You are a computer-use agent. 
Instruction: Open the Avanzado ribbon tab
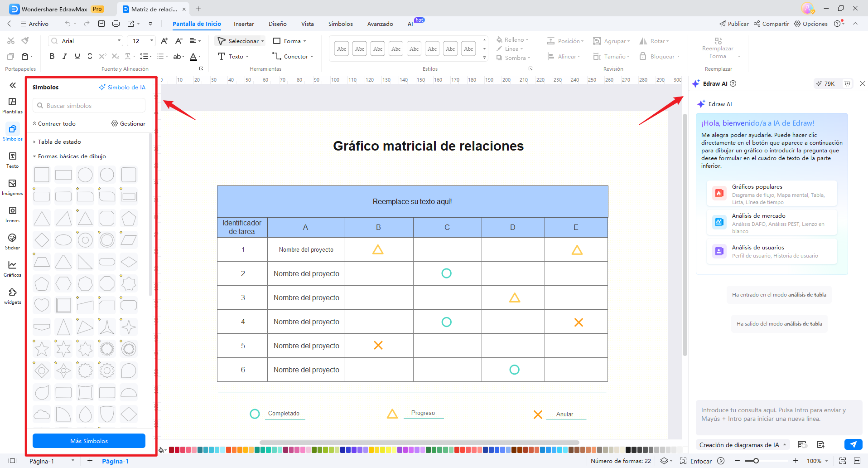pos(380,24)
